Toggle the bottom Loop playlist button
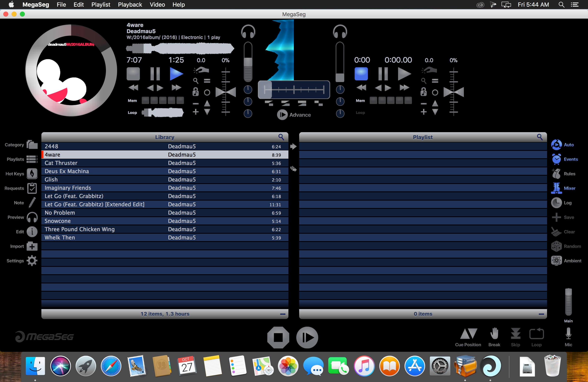 (537, 334)
